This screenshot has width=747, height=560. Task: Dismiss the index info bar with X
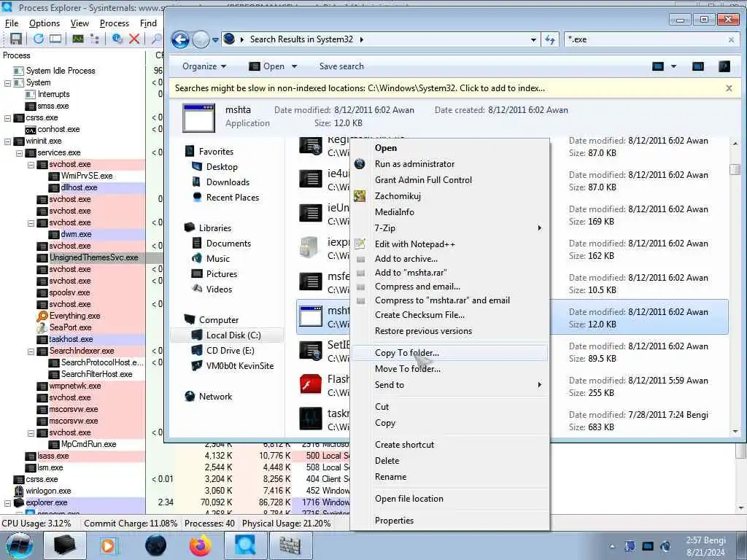pyautogui.click(x=729, y=88)
